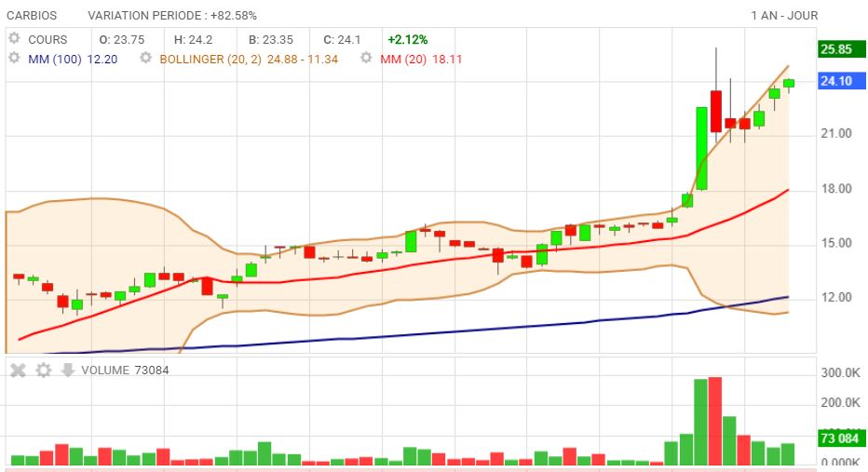Screen dimensions: 868x472
Task: Click the high value H: 24.2
Action: click(193, 40)
